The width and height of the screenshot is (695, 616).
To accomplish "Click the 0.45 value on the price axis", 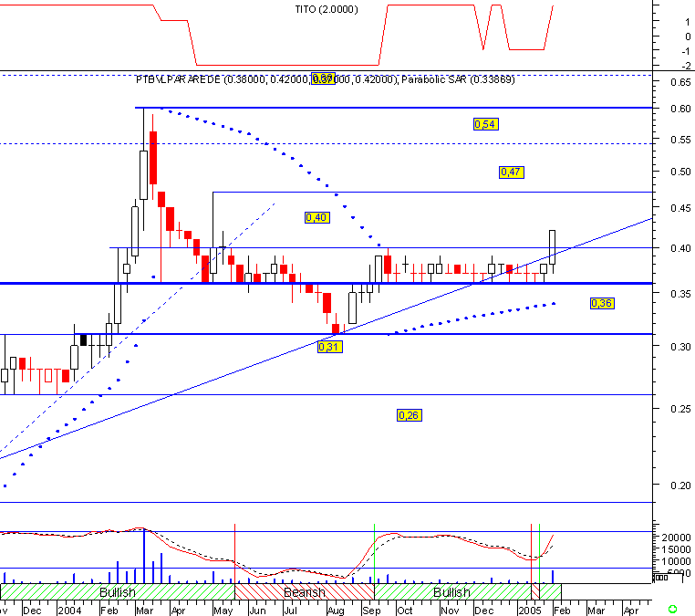I will pyautogui.click(x=680, y=208).
